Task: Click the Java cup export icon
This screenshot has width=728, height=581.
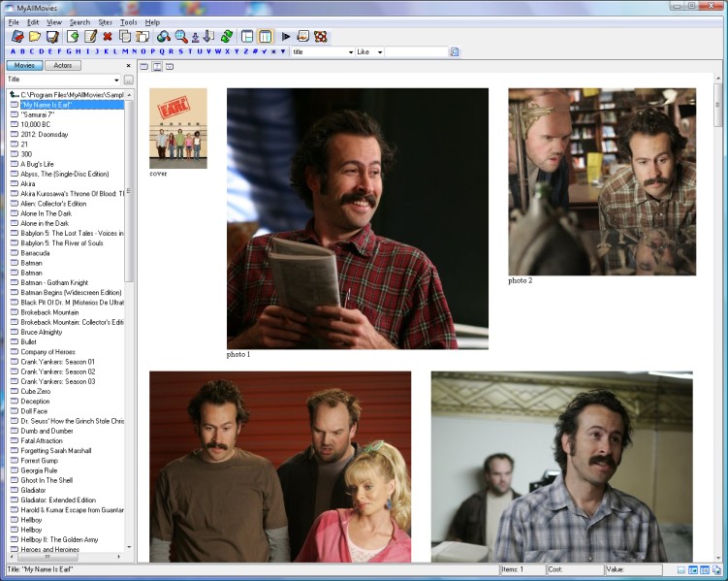Action: point(303,36)
